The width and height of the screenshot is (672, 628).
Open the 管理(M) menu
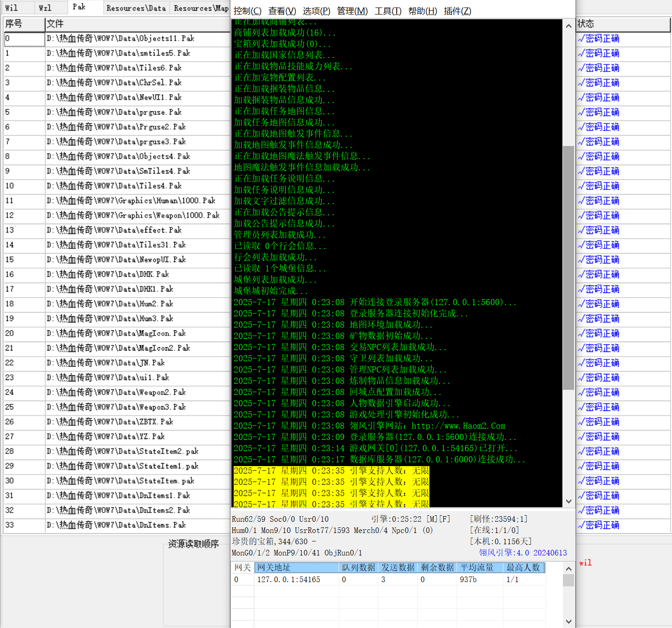click(353, 11)
